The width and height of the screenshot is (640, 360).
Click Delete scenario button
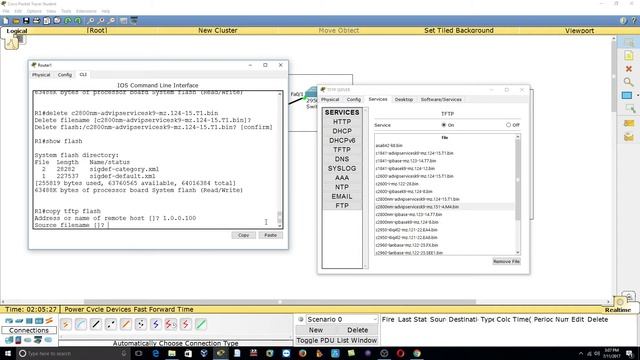(x=358, y=330)
